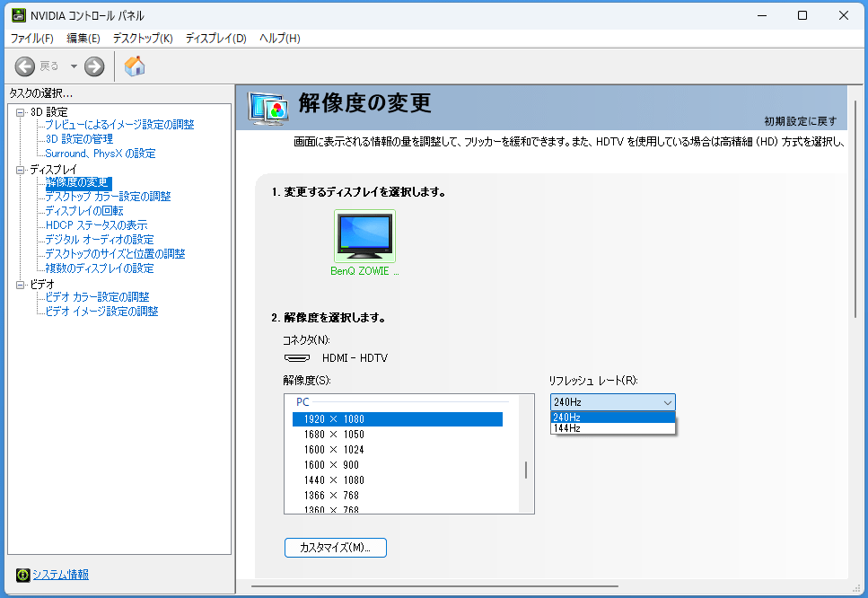Collapse the ビデオ tree node
This screenshot has width=868, height=598.
tap(21, 285)
